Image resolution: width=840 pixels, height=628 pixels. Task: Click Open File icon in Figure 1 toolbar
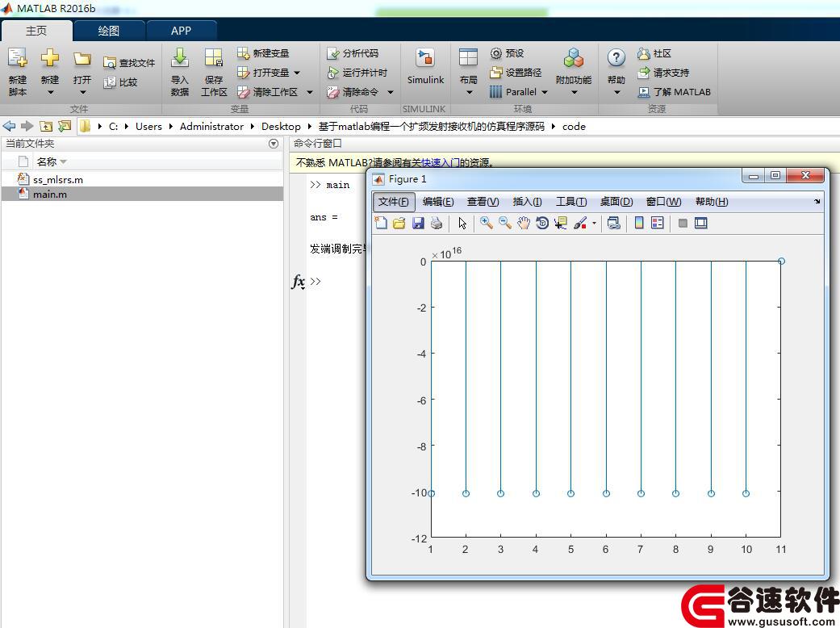[399, 223]
